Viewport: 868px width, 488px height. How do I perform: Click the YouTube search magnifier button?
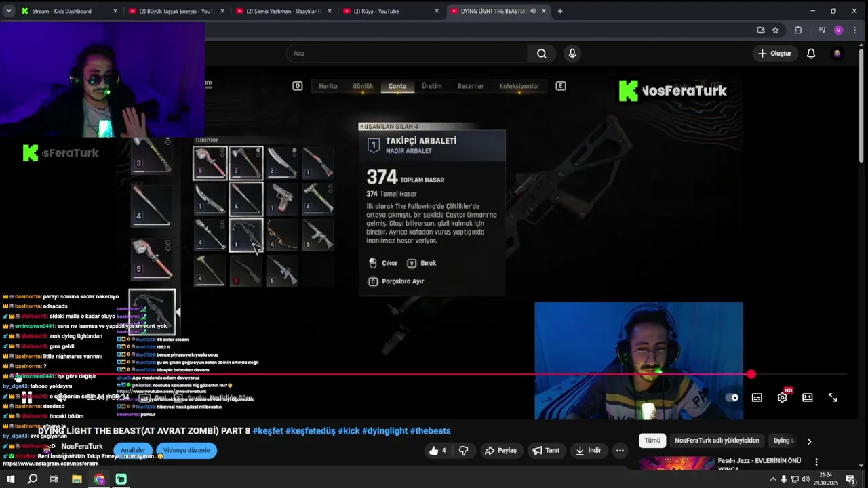pyautogui.click(x=541, y=54)
